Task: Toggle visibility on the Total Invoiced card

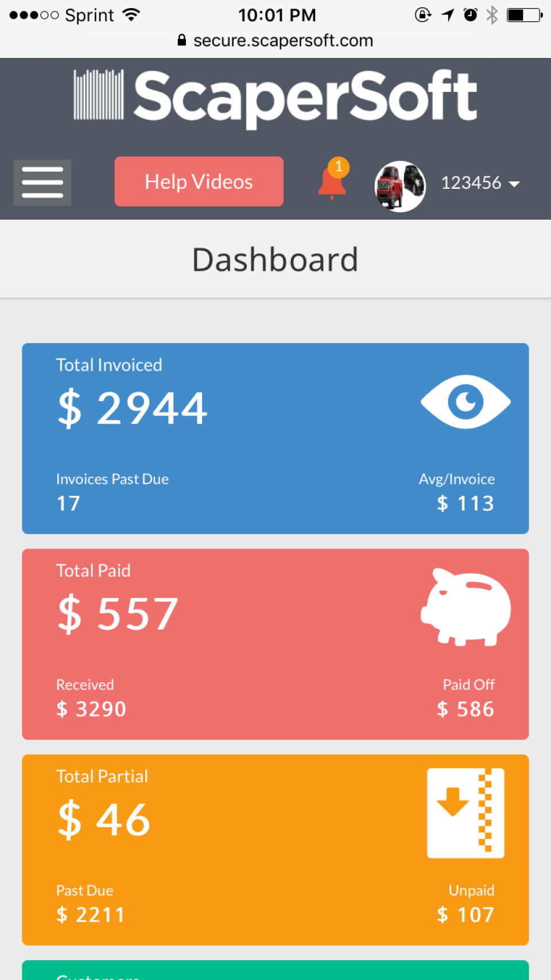Action: coord(465,402)
